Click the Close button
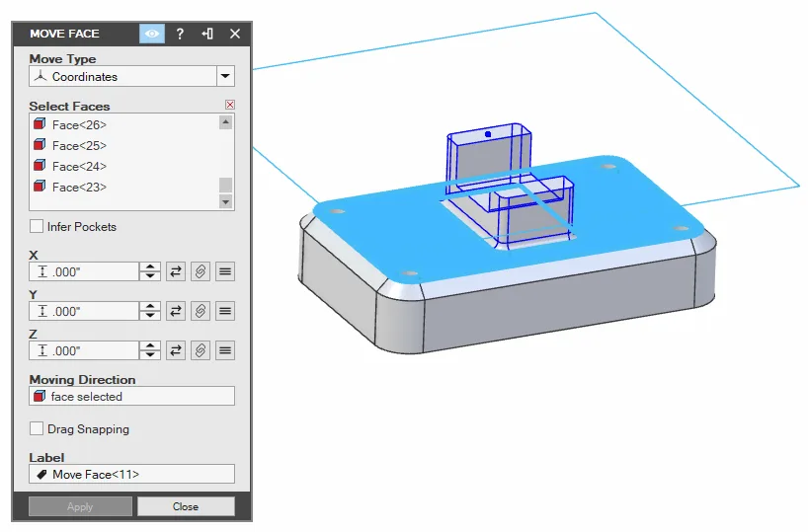The width and height of the screenshot is (808, 532). point(186,506)
